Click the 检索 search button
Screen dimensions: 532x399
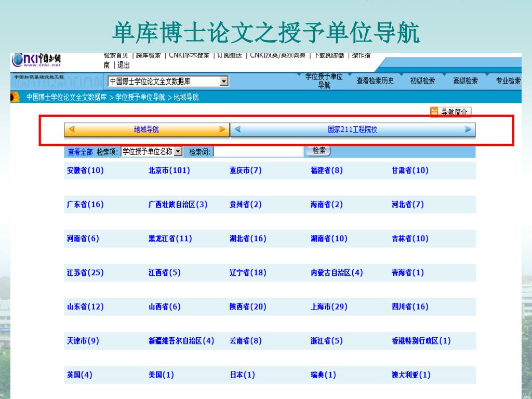[319, 151]
